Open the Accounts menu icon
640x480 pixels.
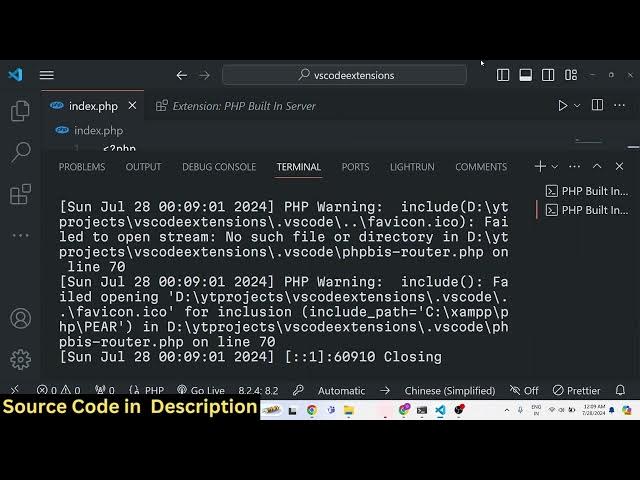[20, 319]
